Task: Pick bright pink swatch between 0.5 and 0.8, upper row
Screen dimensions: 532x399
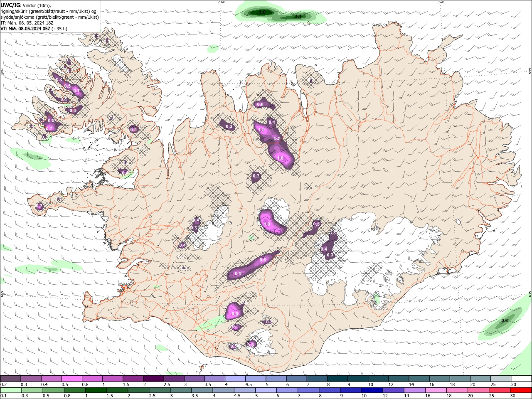Action: coord(71,379)
